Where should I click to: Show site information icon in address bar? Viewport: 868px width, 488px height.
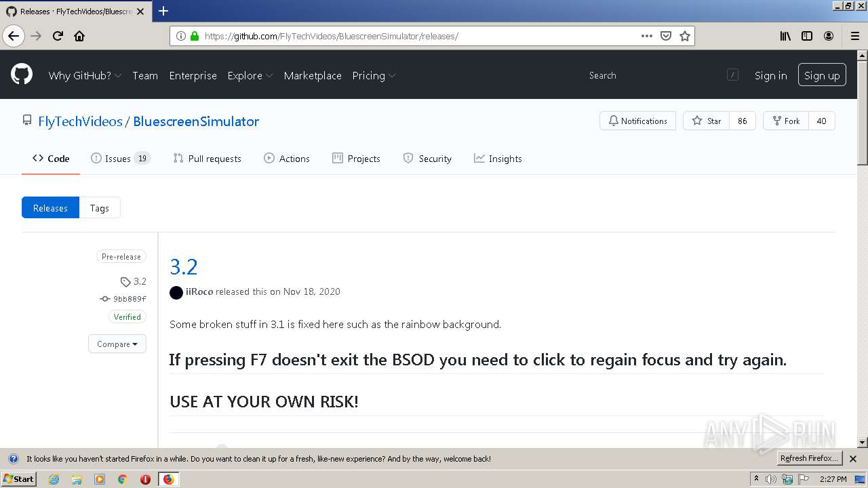click(x=181, y=36)
